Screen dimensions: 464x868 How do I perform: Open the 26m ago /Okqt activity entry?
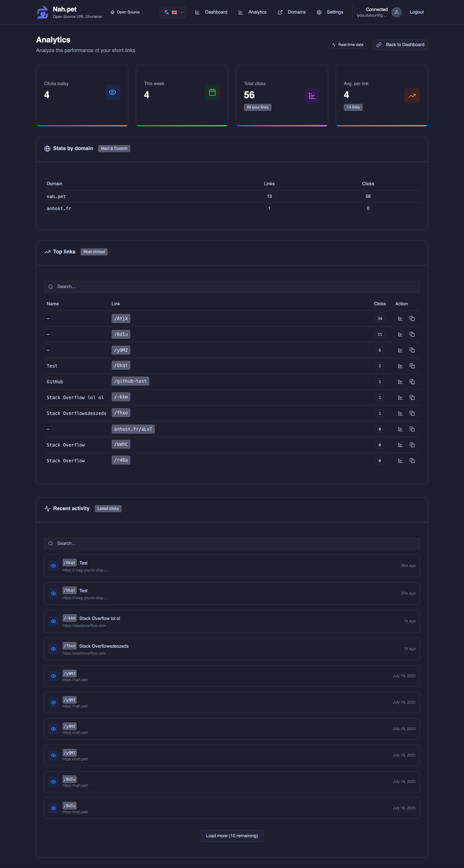[232, 566]
